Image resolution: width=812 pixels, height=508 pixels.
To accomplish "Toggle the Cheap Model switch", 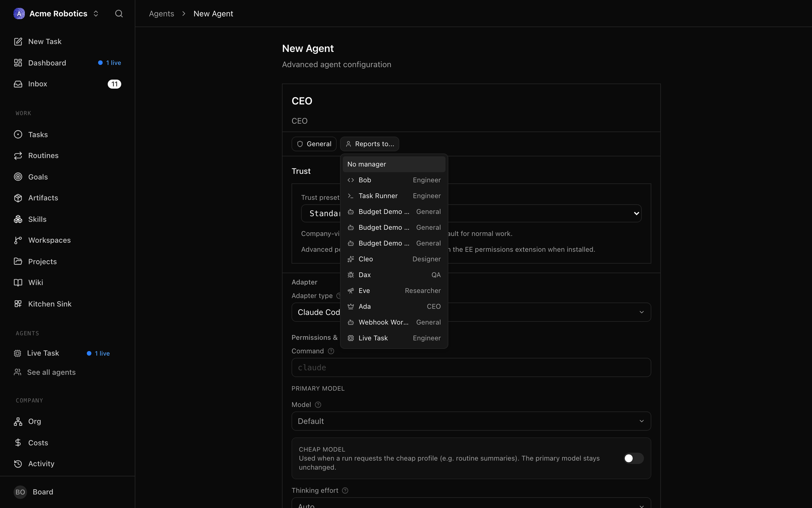I will coord(634,458).
